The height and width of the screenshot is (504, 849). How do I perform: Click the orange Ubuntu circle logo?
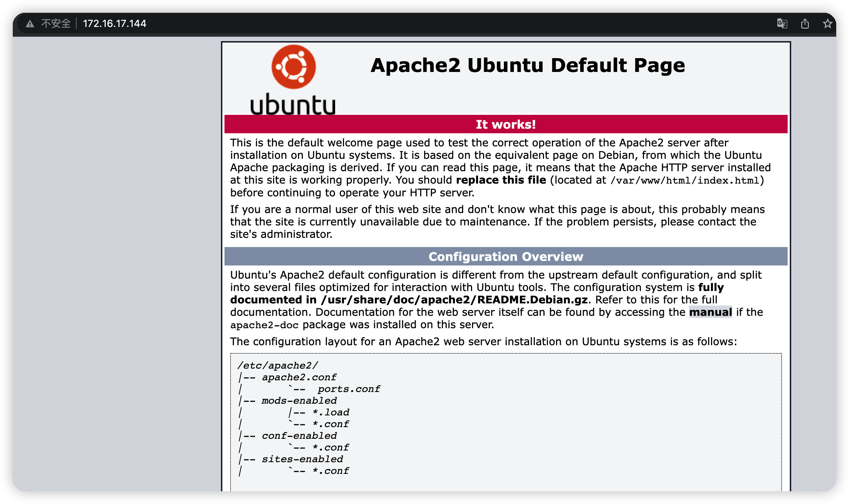click(293, 67)
